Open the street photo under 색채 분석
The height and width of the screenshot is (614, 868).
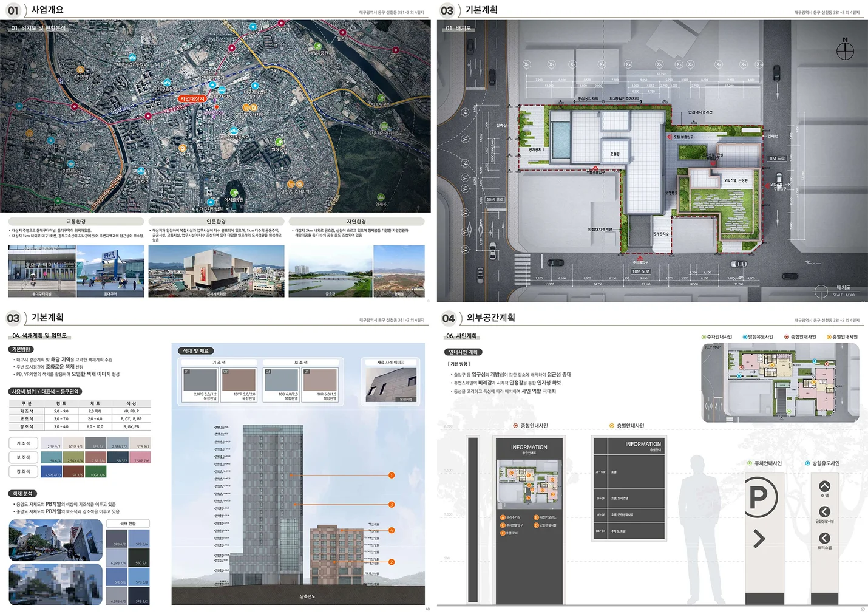56,540
